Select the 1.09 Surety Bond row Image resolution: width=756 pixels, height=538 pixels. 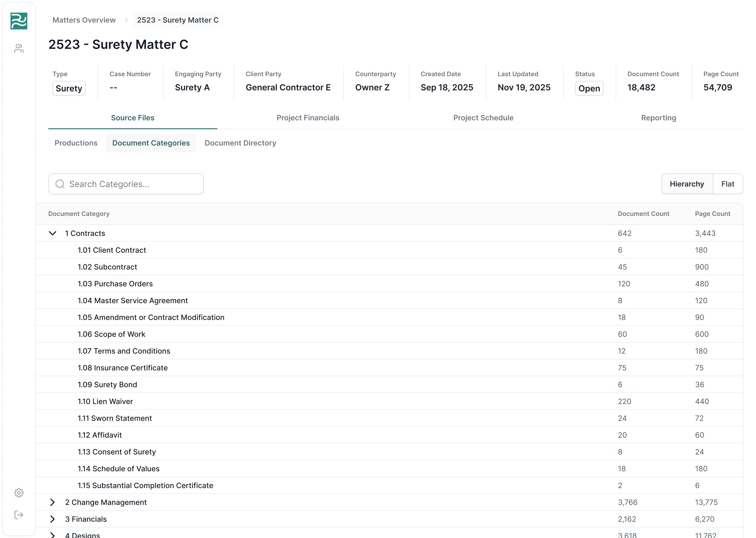[107, 385]
